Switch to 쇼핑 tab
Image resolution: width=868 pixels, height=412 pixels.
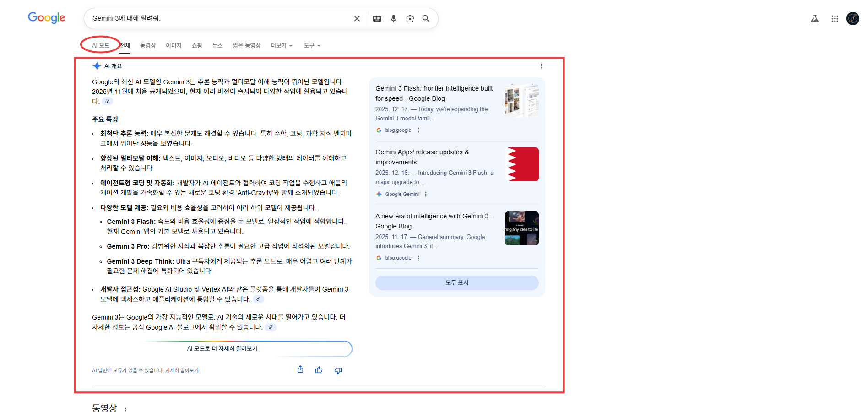[197, 45]
